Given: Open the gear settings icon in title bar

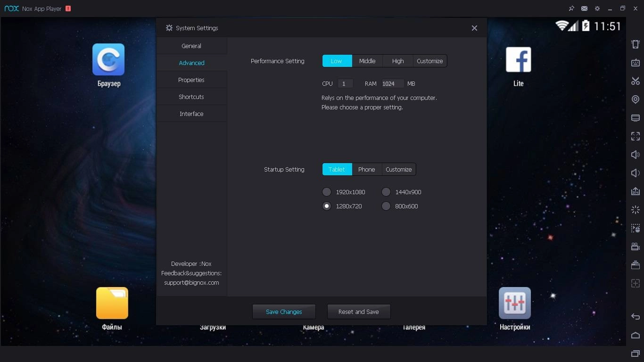Looking at the screenshot, I should pyautogui.click(x=597, y=8).
